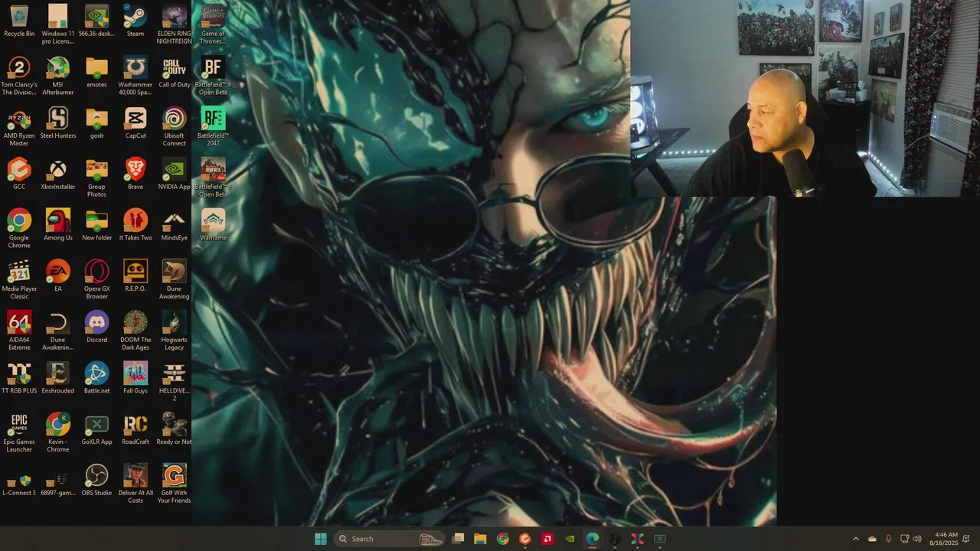Screen dimensions: 980x551
Task: Launch HELLDIVERS 2 shortcut
Action: coord(174,382)
